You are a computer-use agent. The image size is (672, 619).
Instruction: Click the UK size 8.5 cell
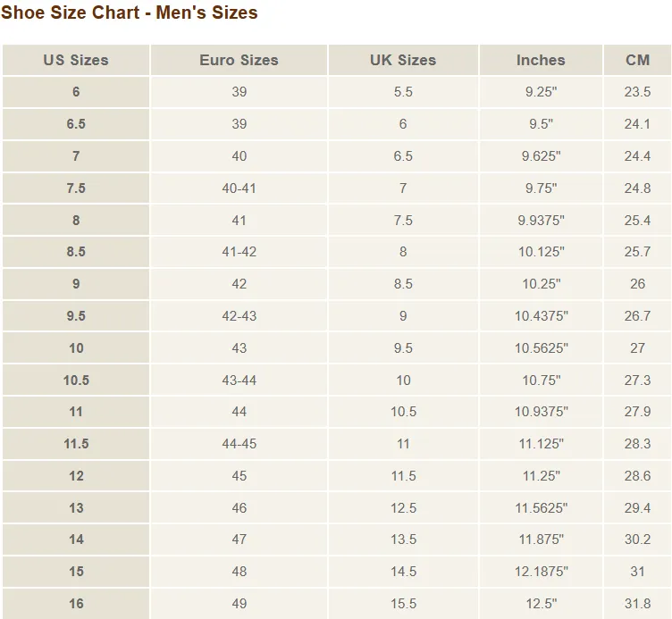tap(403, 283)
